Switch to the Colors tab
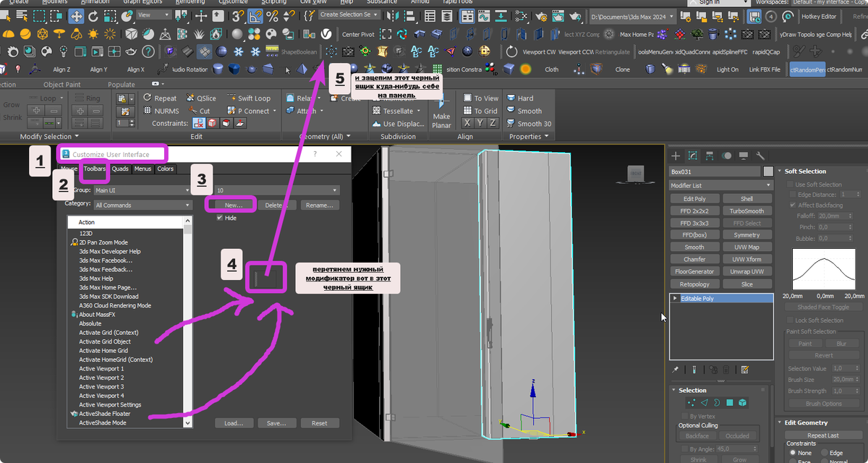The width and height of the screenshot is (868, 463). pos(166,169)
